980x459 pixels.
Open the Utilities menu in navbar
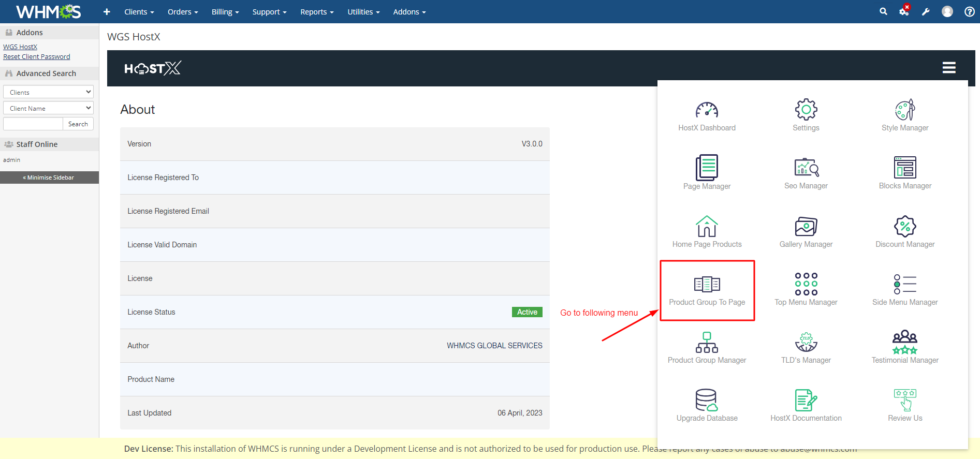click(x=363, y=12)
